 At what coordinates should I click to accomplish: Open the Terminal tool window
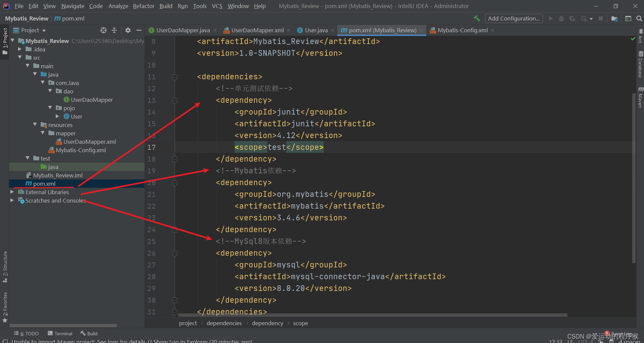pos(60,333)
